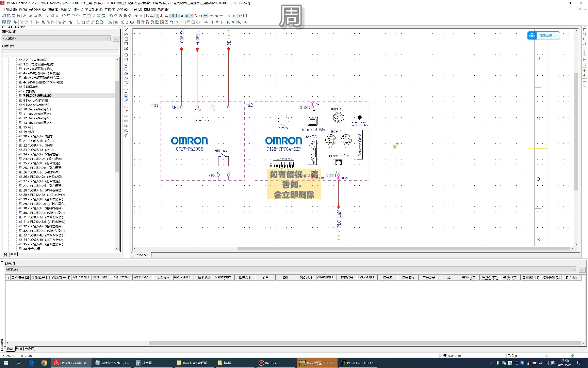Select the linear dimension tool in vertical toolbar
Viewport: 588px width, 368px height.
click(x=126, y=107)
